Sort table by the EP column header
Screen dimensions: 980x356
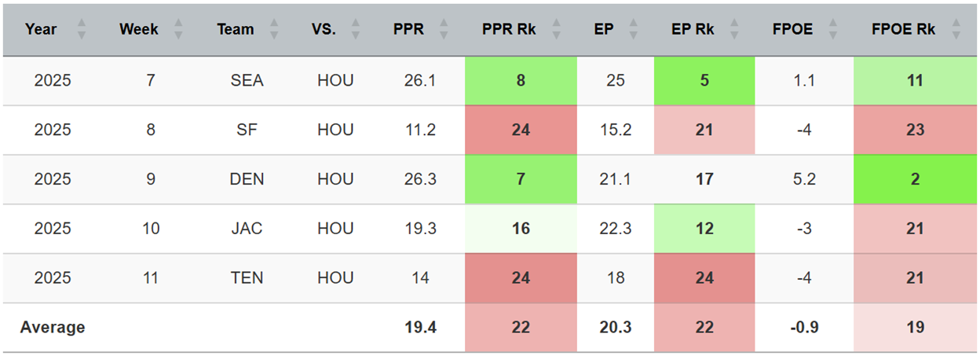point(604,30)
